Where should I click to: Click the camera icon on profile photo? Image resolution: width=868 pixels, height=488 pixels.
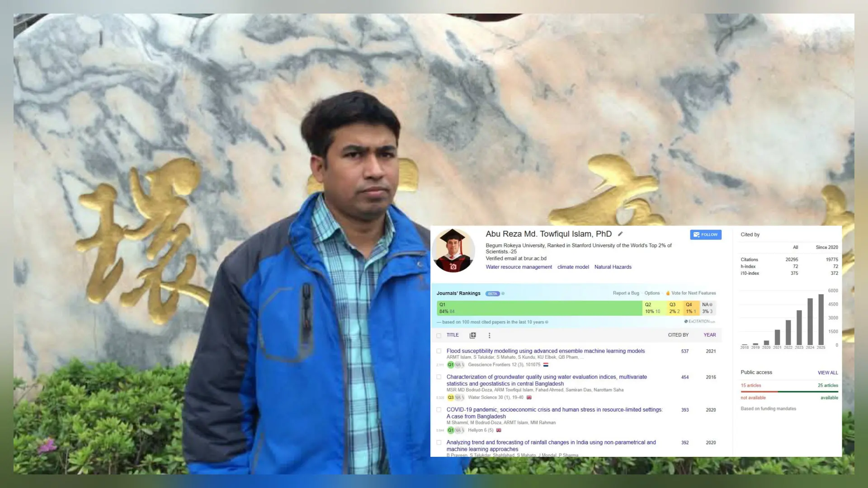(453, 267)
